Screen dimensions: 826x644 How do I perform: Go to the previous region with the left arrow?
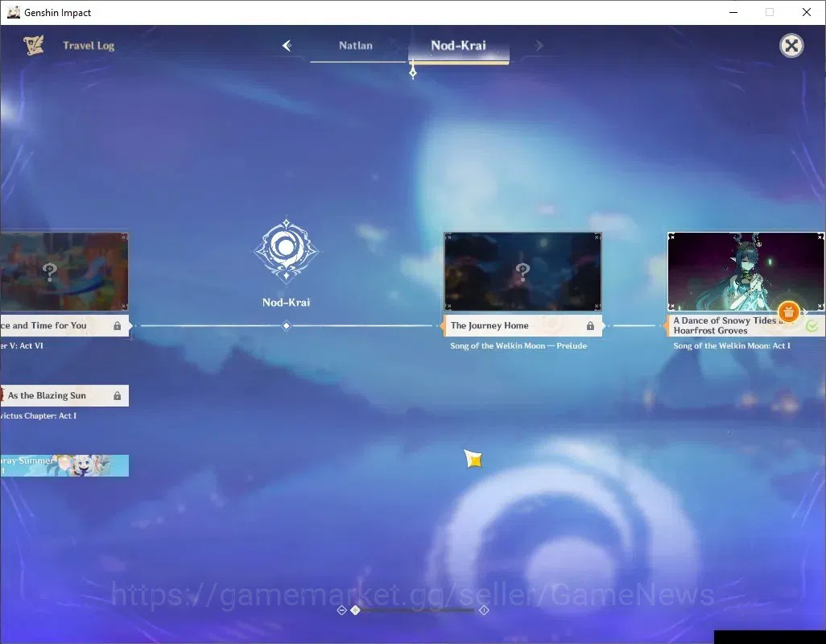coord(287,46)
